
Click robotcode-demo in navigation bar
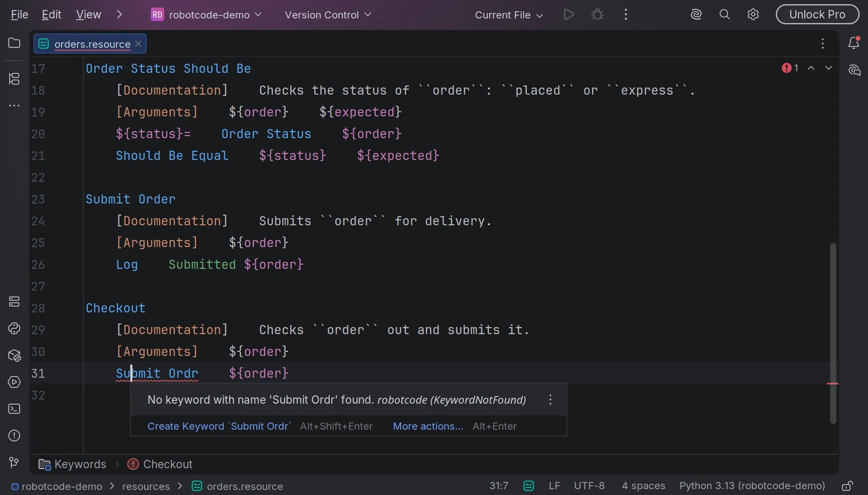[57, 486]
